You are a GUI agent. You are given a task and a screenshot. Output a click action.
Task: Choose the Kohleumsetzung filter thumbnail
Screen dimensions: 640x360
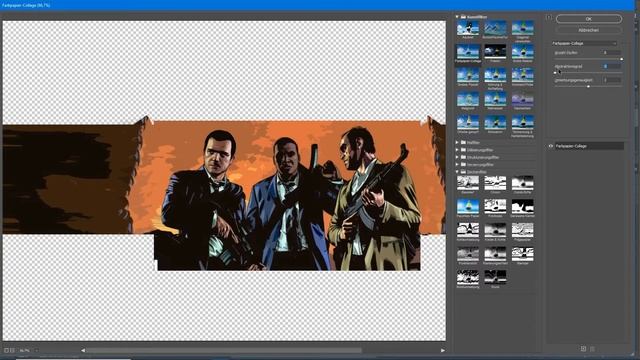click(x=468, y=230)
